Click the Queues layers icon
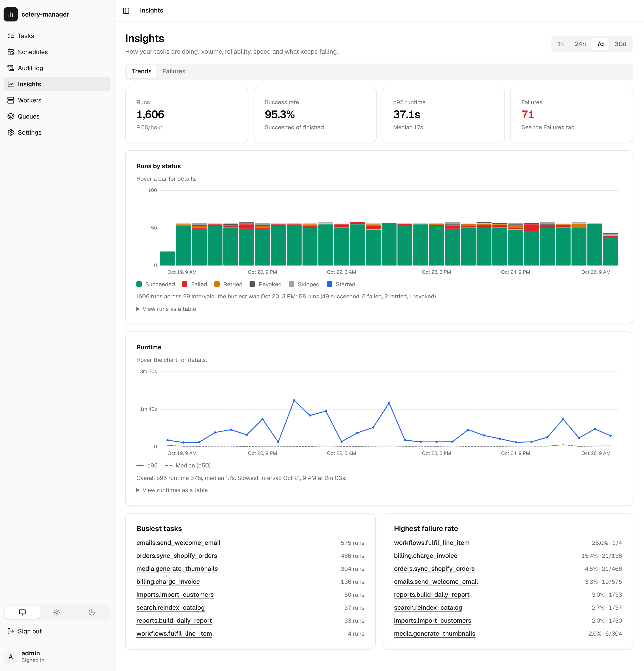Screen dimensions: 644x671 (11, 116)
